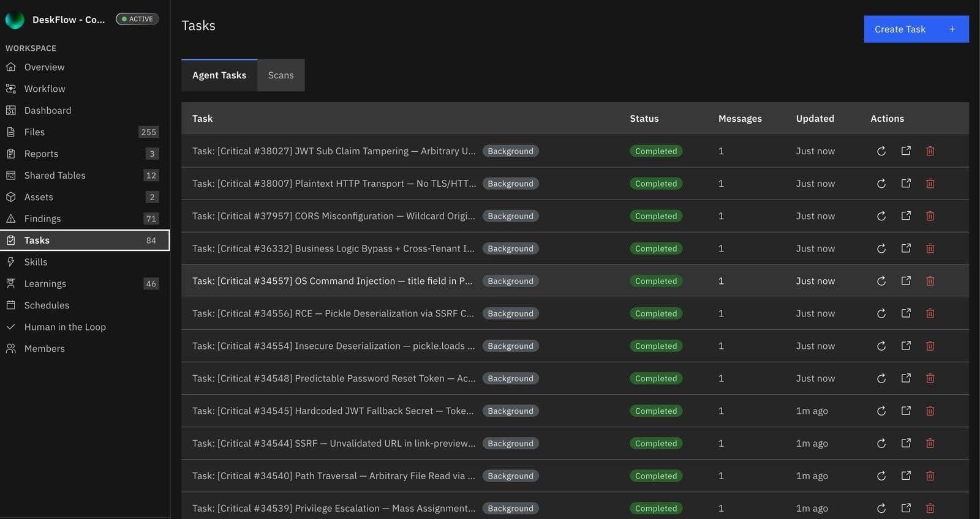This screenshot has width=980, height=519.
Task: Open the Members page
Action: tap(85, 348)
